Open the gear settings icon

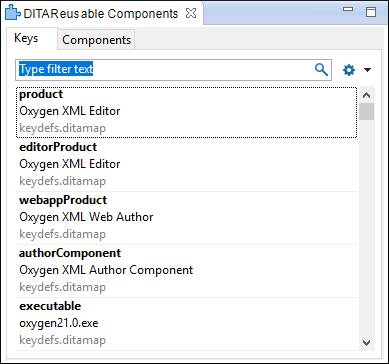[349, 70]
